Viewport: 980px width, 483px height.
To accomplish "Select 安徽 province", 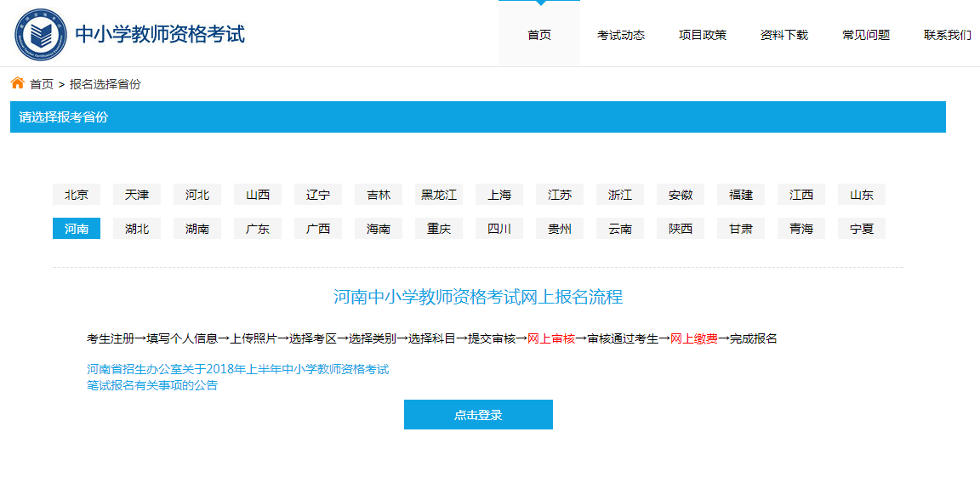I will 681,195.
